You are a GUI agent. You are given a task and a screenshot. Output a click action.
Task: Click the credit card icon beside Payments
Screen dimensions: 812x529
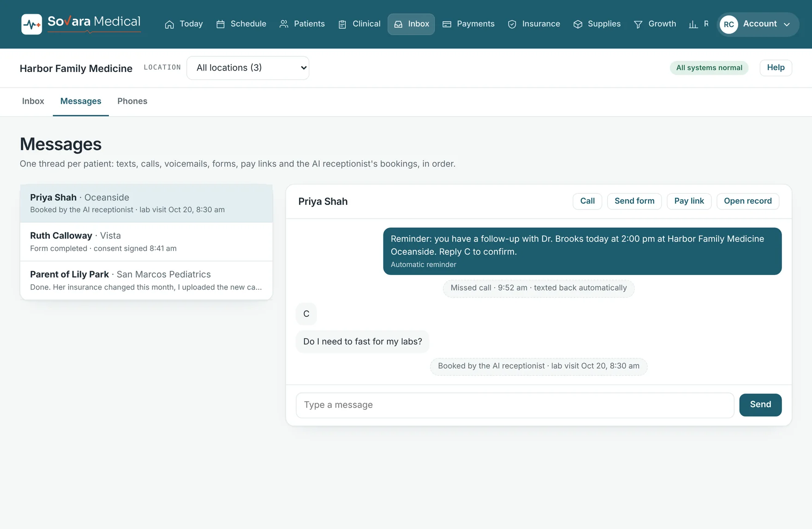[x=447, y=24]
